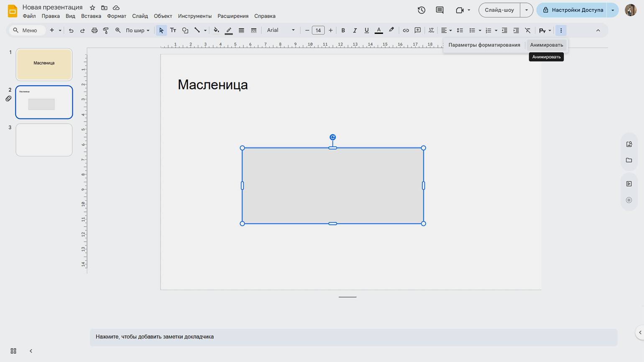This screenshot has height=362, width=644.
Task: Toggle italic formatting
Action: [x=355, y=31]
